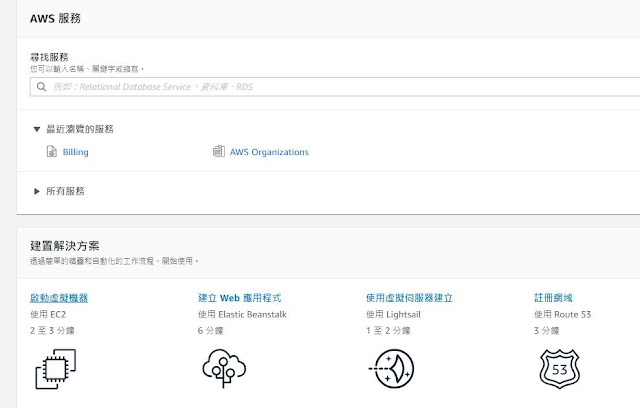The height and width of the screenshot is (408, 640).
Task: Click the text 使用 Elastic Beanstalk
Action: tap(242, 315)
